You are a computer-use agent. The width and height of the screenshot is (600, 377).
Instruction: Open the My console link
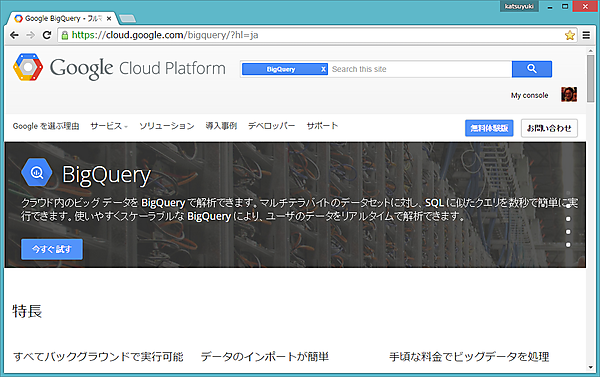530,95
